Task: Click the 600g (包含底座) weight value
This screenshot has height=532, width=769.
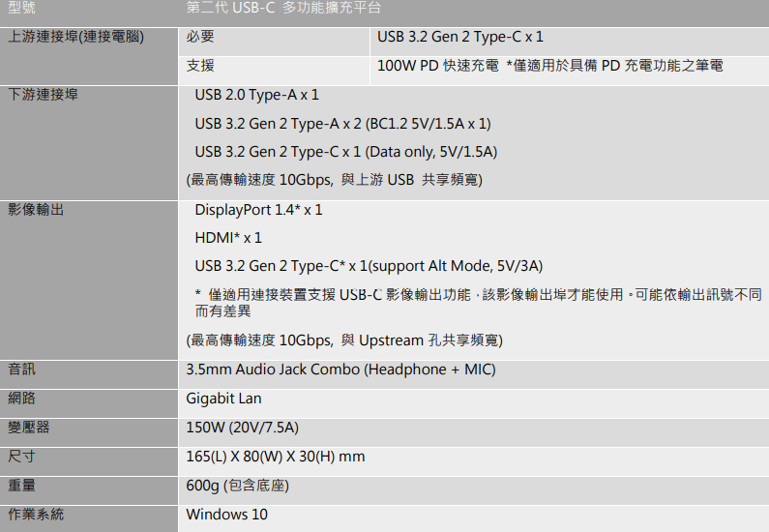Action: tap(237, 486)
